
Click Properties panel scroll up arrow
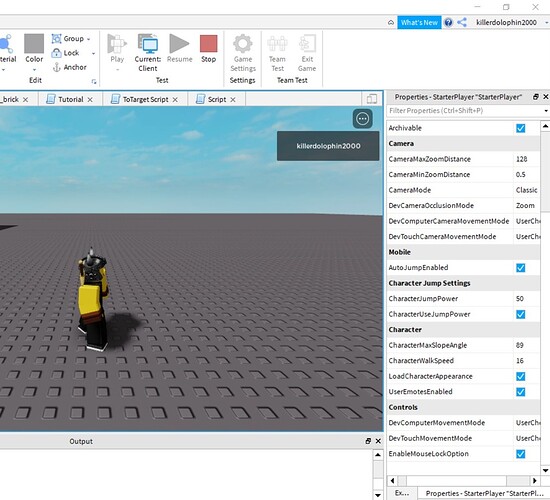545,125
